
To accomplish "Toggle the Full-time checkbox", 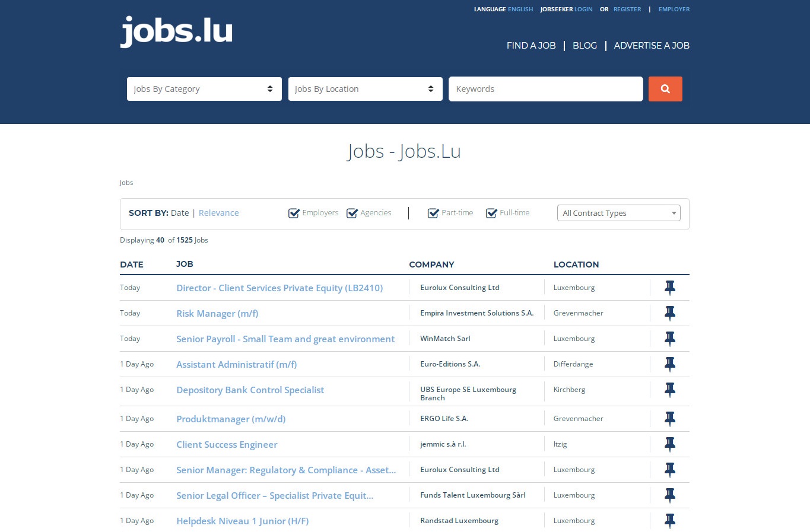I will pyautogui.click(x=491, y=214).
